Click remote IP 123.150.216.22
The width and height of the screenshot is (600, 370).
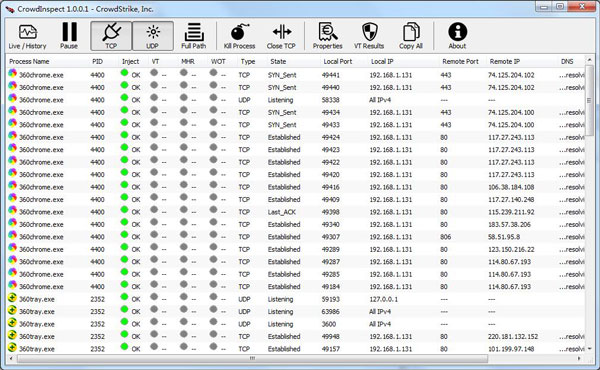click(x=511, y=249)
